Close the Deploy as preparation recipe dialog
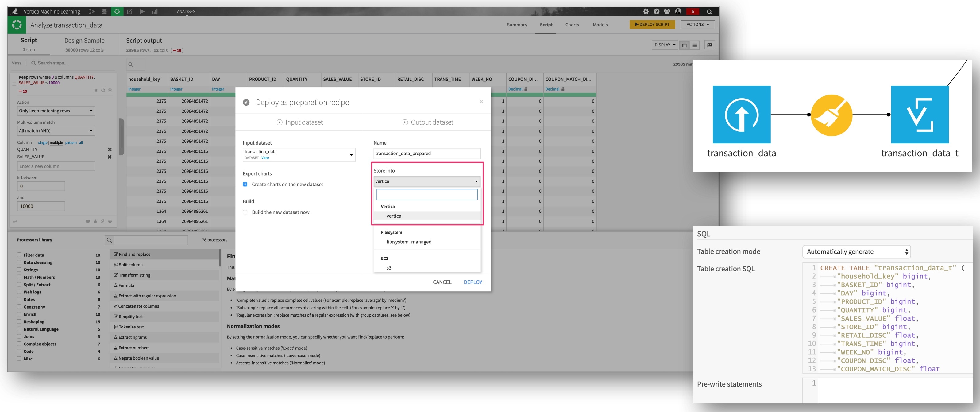The width and height of the screenshot is (980, 412). click(x=481, y=101)
